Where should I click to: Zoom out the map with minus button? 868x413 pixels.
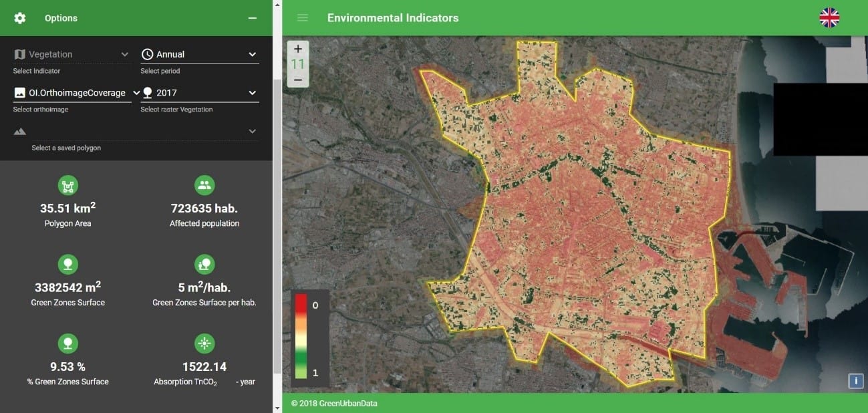[x=298, y=80]
